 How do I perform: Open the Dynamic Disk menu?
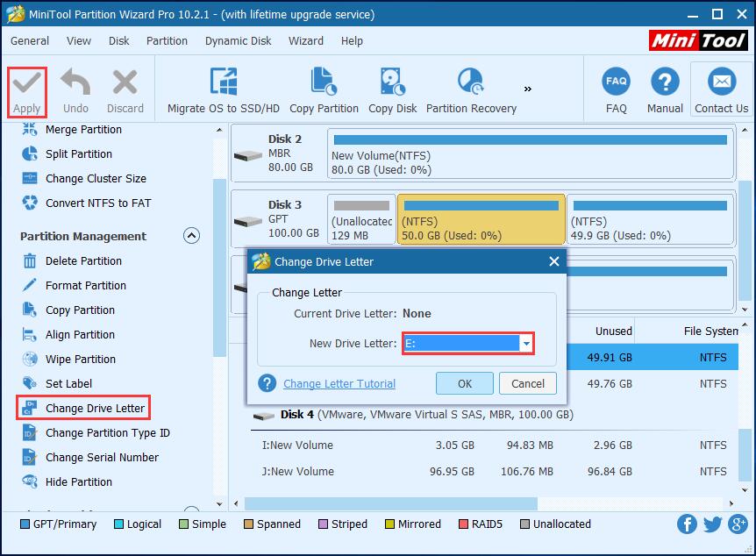(238, 40)
